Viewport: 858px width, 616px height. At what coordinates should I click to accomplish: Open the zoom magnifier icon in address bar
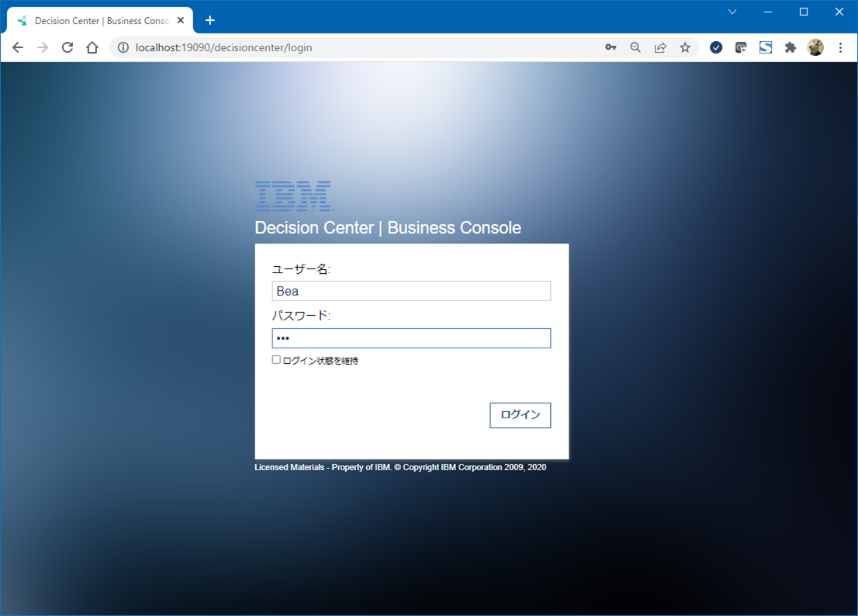pos(635,47)
